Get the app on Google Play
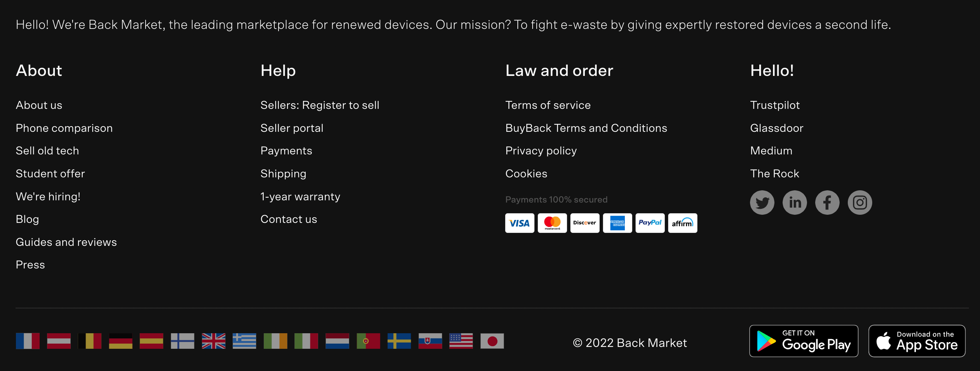The image size is (980, 371). click(x=803, y=341)
